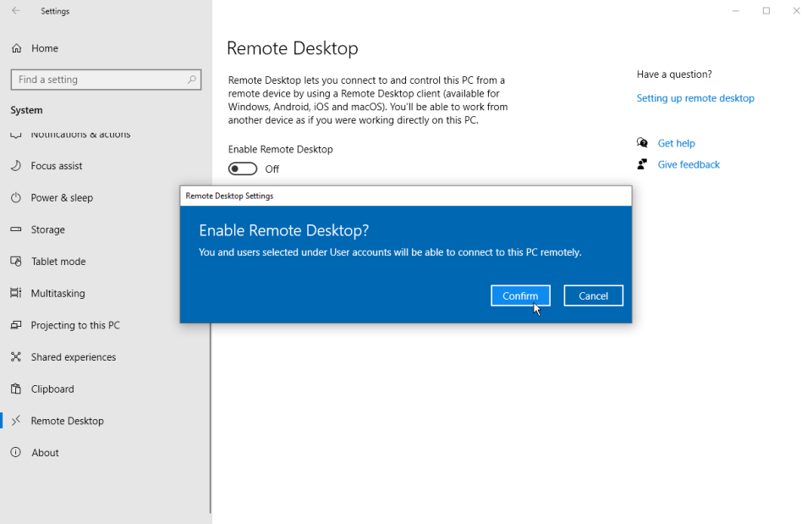
Task: Click the Focus assist moon icon
Action: pyautogui.click(x=16, y=165)
